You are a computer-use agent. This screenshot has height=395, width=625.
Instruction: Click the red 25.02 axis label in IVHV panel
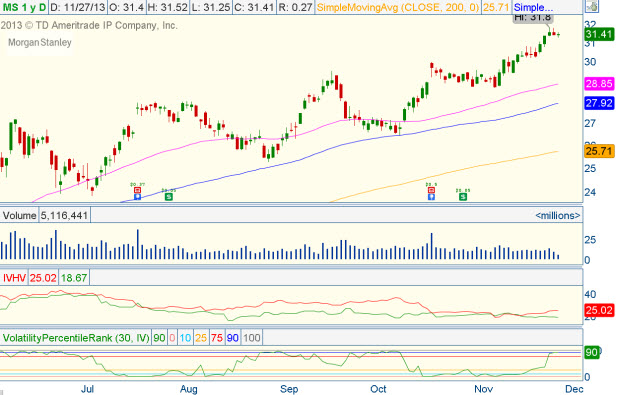click(x=599, y=310)
